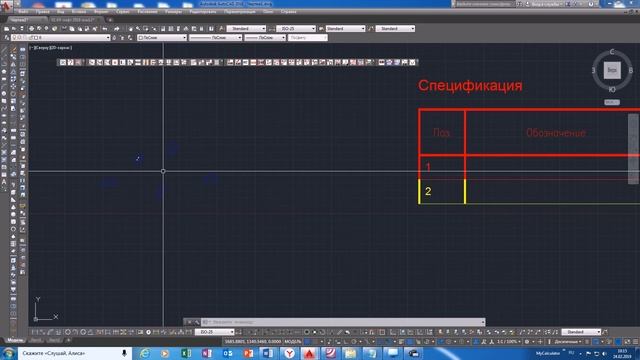Click the Pan hand icon
640x360 pixels.
tap(131, 29)
